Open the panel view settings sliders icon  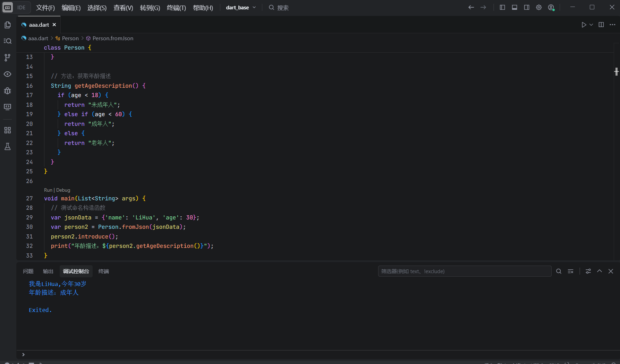[588, 271]
